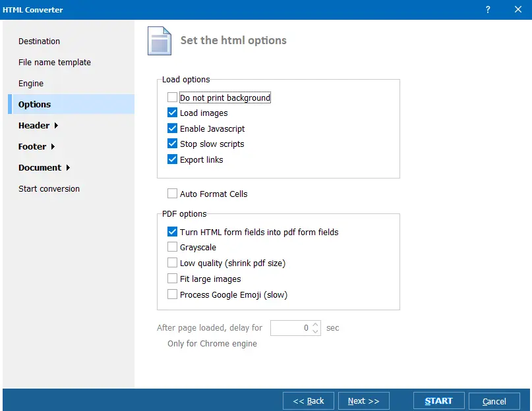
Task: Click the << Back button
Action: (309, 401)
